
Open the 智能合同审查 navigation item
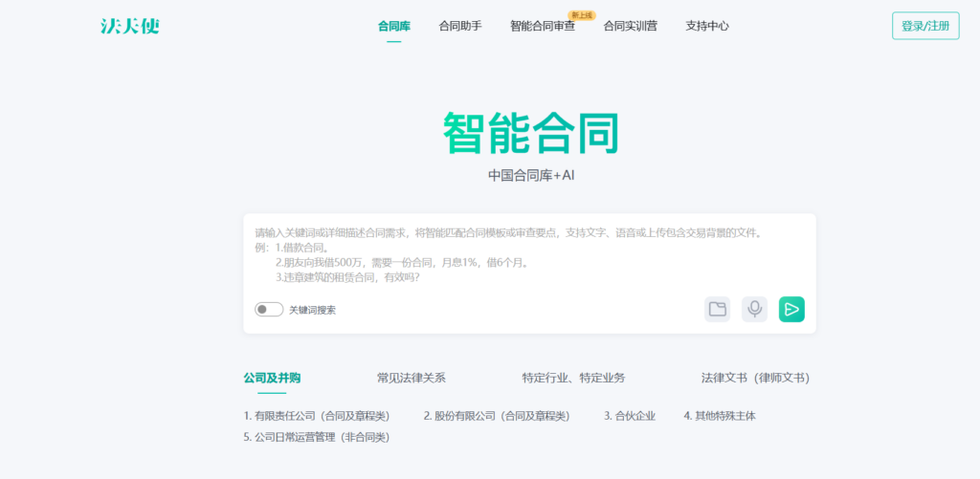pyautogui.click(x=543, y=26)
